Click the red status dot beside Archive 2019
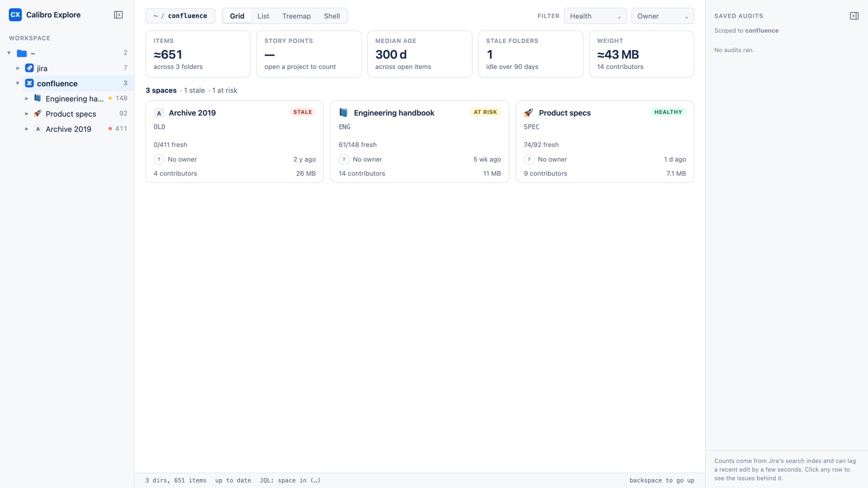The image size is (868, 488). tap(110, 129)
